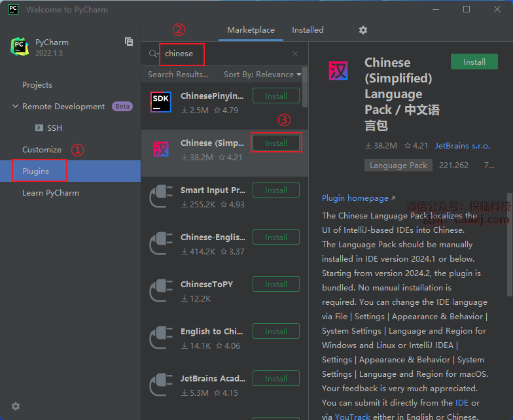Minimize the Welcome to PyCharm window
The width and height of the screenshot is (513, 420).
[x=436, y=9]
